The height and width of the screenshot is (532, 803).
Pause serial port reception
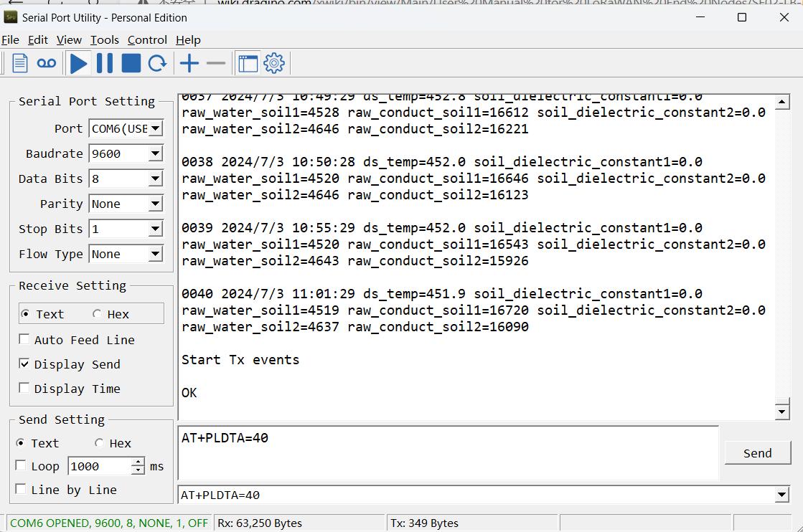coord(105,63)
